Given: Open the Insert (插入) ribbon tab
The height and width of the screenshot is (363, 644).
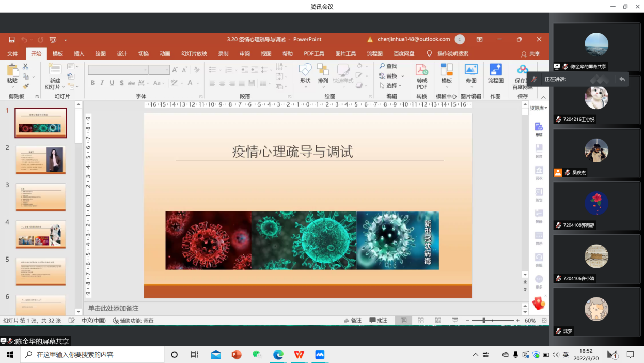Looking at the screenshot, I should 79,54.
